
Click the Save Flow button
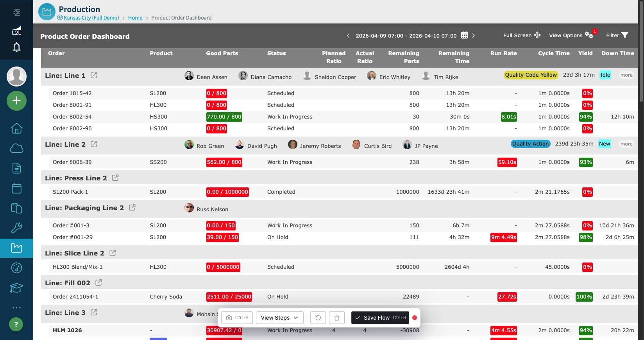point(380,318)
